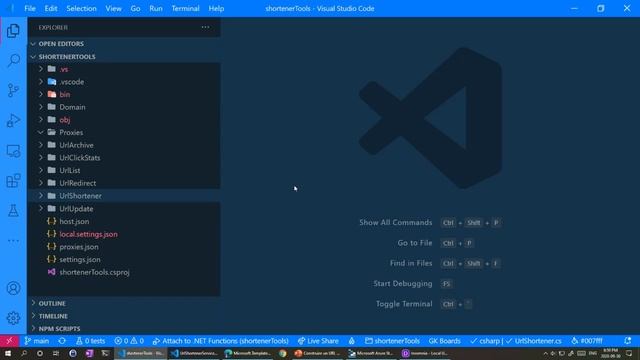Expand the UrlUpdate folder
This screenshot has width=640, height=360.
coord(124,209)
